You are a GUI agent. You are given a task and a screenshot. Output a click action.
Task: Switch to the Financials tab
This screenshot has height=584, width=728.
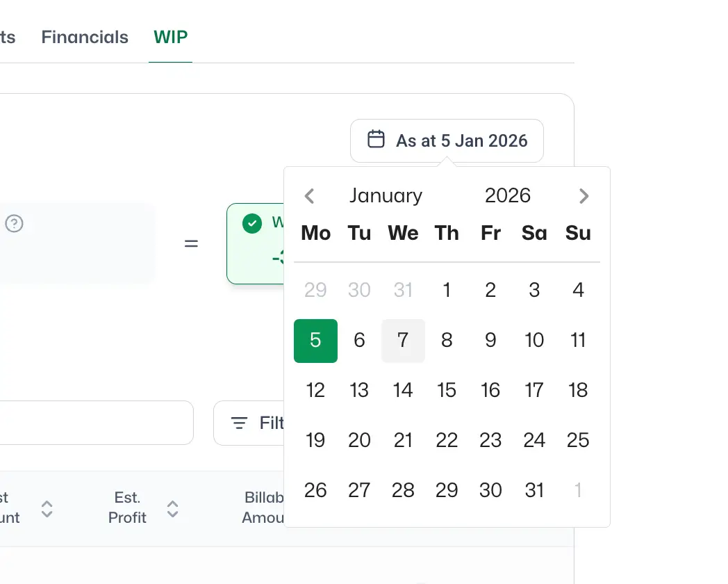pos(85,37)
